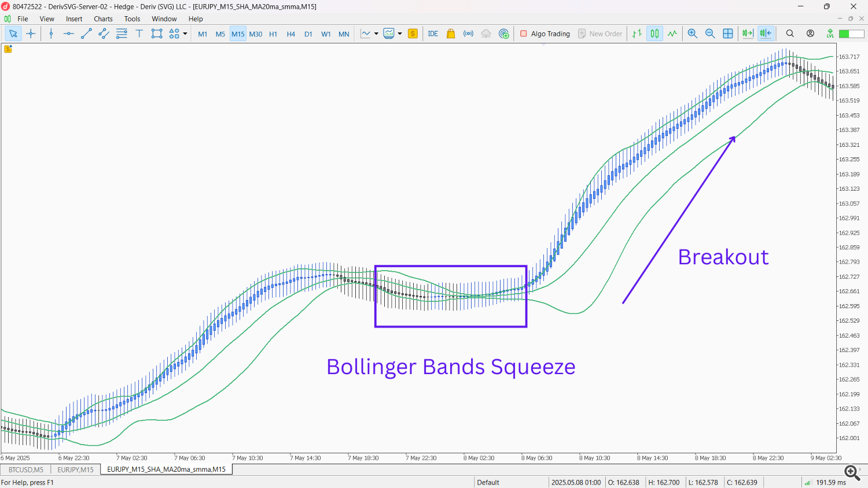
Task: Set timeframe to H4
Action: 290,34
